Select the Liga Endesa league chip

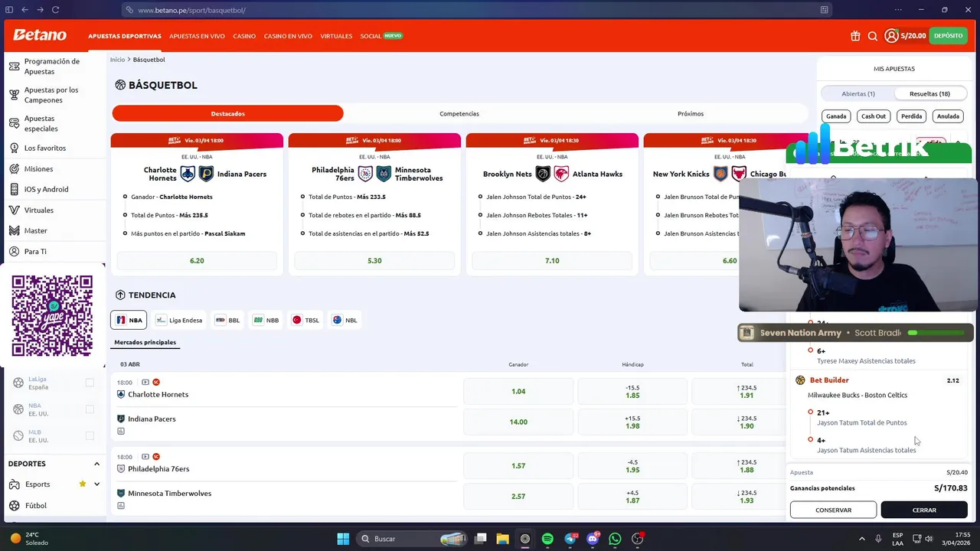click(178, 320)
